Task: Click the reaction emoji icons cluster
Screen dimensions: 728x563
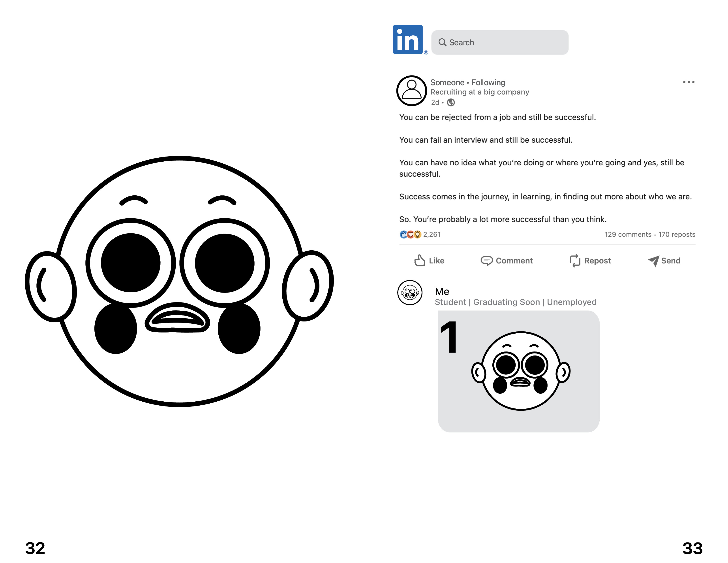Action: (410, 234)
